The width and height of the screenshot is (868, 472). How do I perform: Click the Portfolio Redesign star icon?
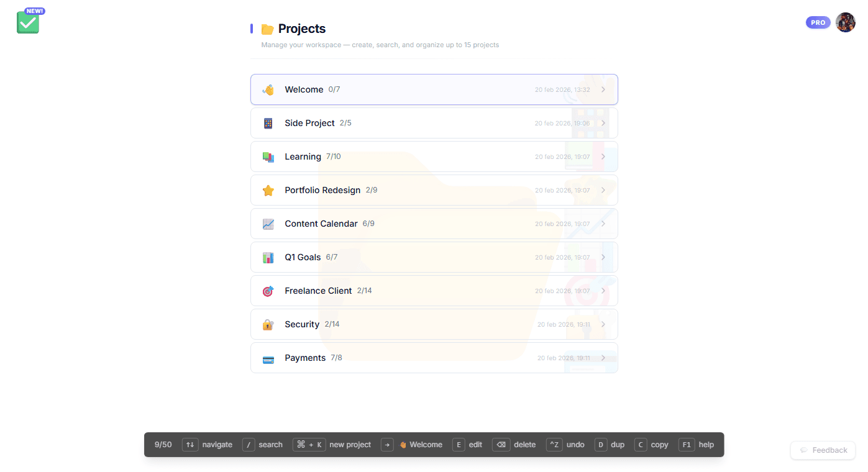pos(268,190)
